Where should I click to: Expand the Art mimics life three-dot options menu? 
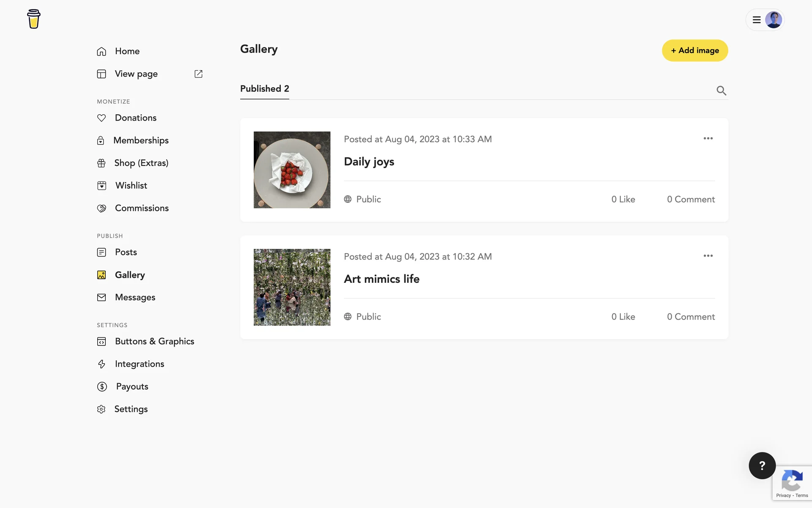[x=708, y=256]
